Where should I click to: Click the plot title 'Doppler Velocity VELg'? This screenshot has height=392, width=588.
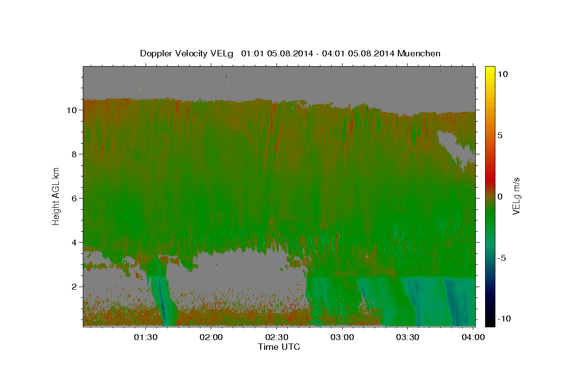186,53
